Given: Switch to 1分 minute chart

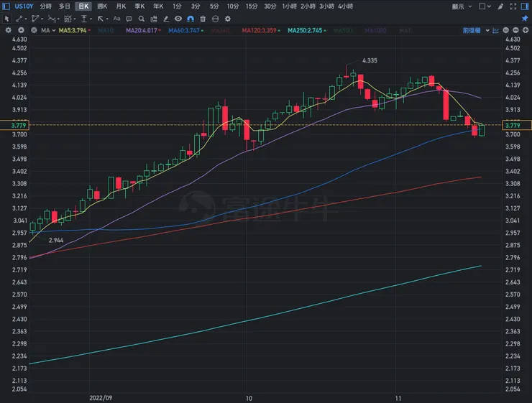Looking at the screenshot, I should pos(177,6).
